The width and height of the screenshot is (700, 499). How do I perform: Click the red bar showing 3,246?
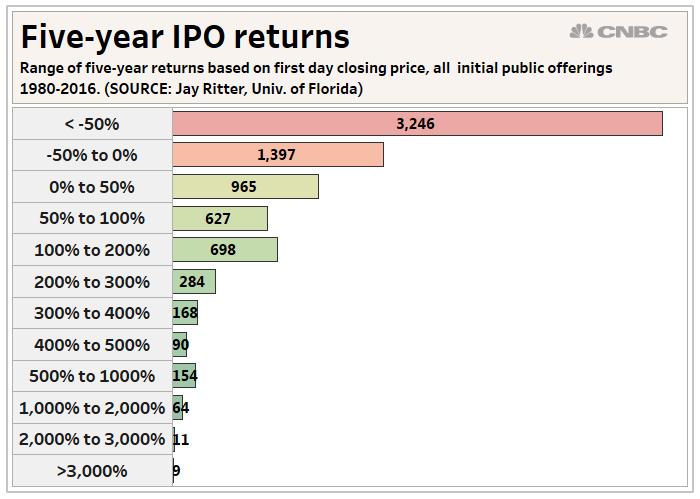point(417,124)
